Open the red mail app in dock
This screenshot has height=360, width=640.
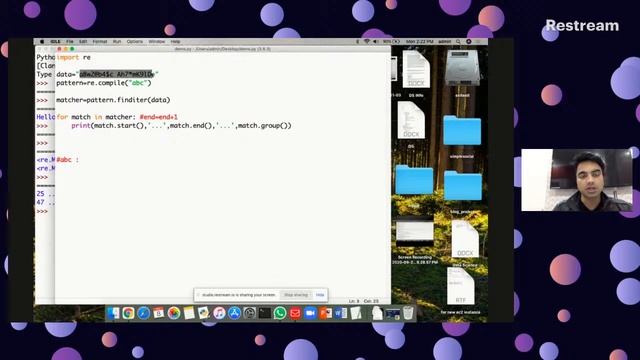coord(295,313)
